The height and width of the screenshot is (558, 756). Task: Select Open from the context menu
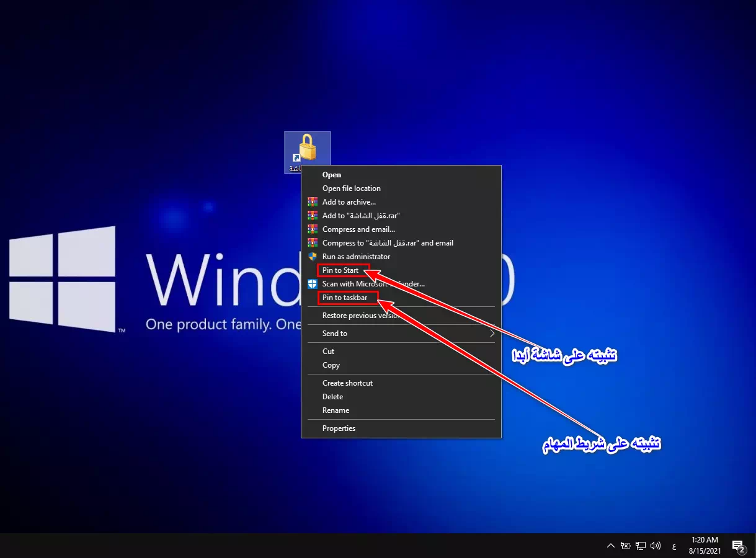332,175
